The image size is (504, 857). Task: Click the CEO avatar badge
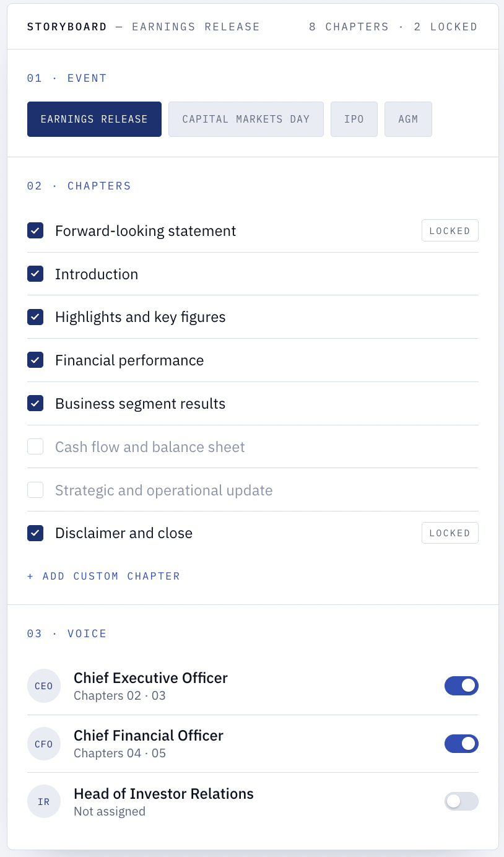44,686
